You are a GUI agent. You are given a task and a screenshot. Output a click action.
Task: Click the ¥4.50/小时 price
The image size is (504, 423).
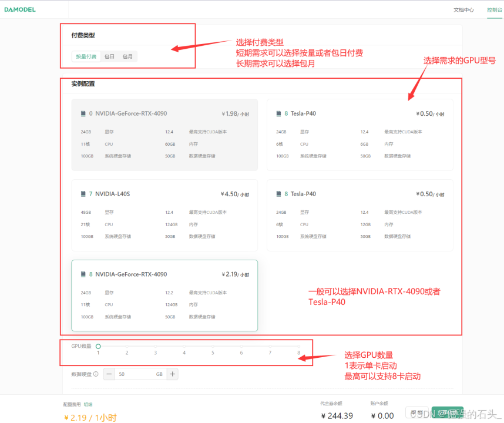coord(234,194)
